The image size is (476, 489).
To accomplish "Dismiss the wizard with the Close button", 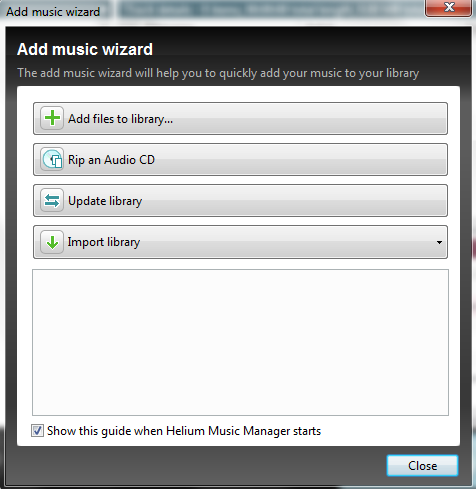I will coord(422,465).
